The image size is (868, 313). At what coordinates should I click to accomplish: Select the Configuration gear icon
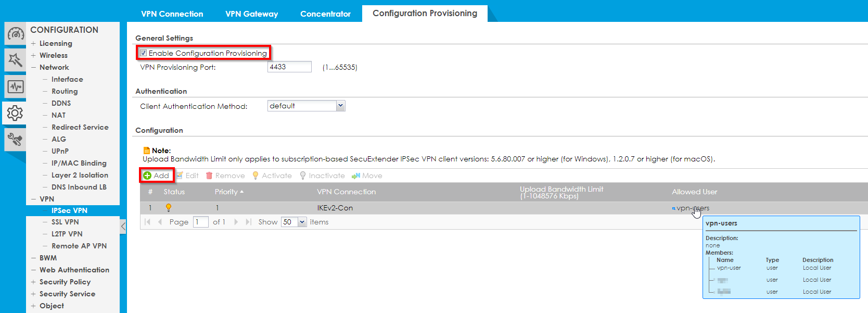coord(15,112)
